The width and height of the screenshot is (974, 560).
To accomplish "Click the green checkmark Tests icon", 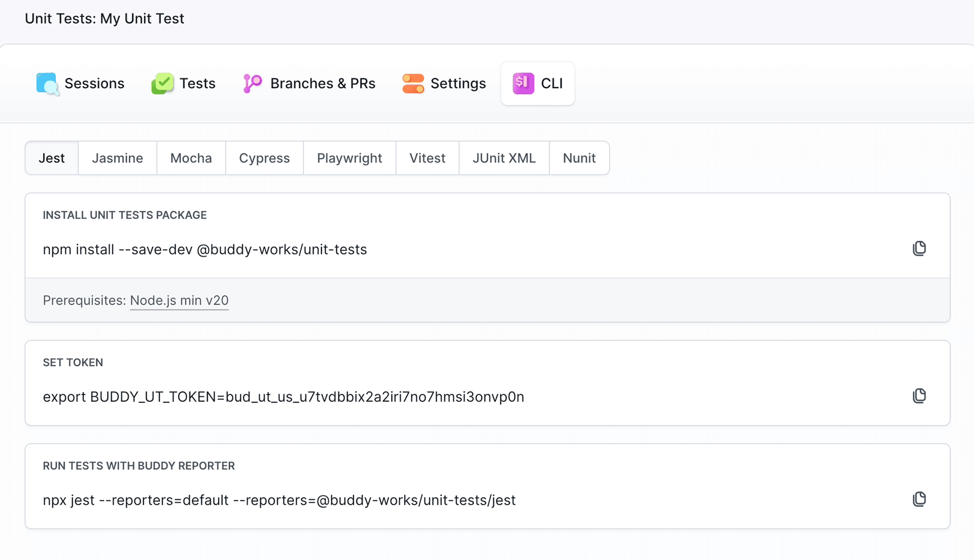I will (x=162, y=83).
